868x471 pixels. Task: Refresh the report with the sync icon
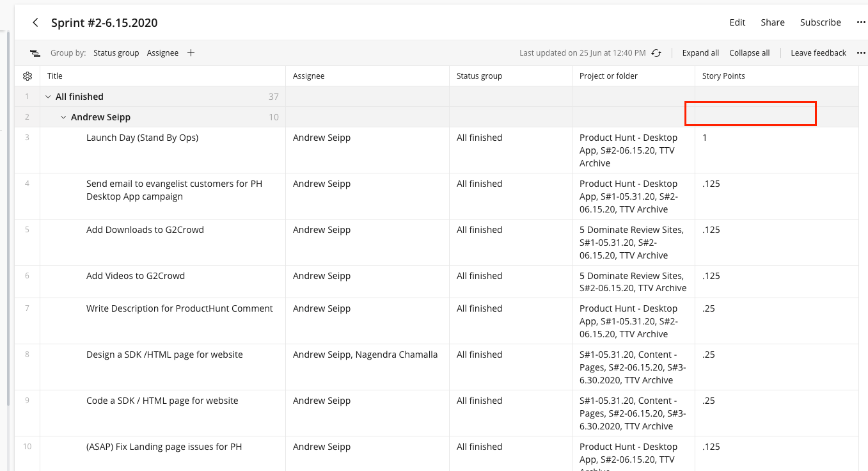(x=656, y=53)
